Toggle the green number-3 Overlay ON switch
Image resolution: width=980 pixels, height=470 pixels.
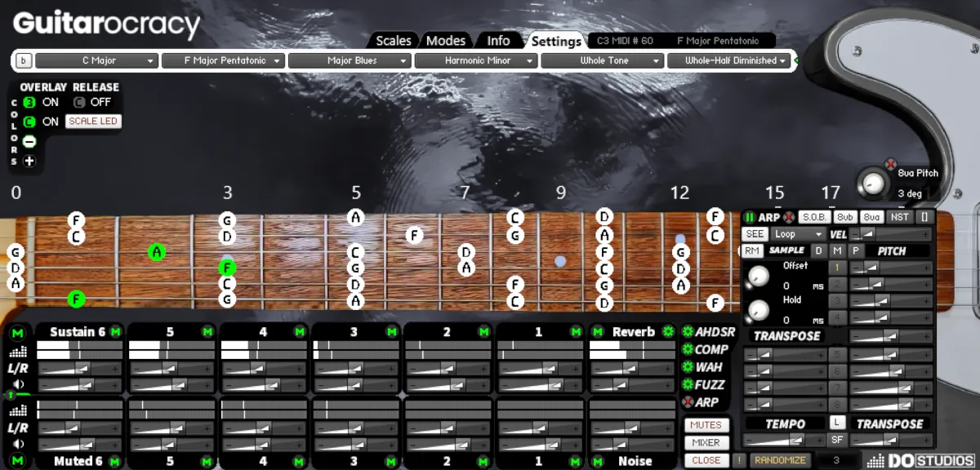[x=29, y=102]
